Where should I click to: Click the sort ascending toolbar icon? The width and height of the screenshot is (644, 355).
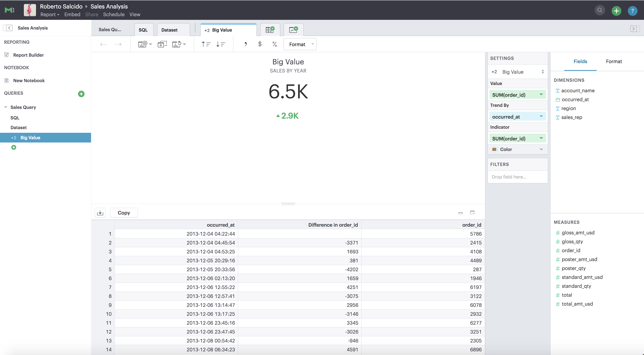(x=206, y=44)
